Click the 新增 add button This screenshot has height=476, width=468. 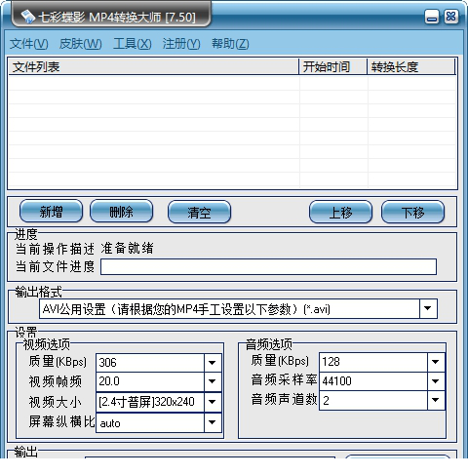[51, 212]
